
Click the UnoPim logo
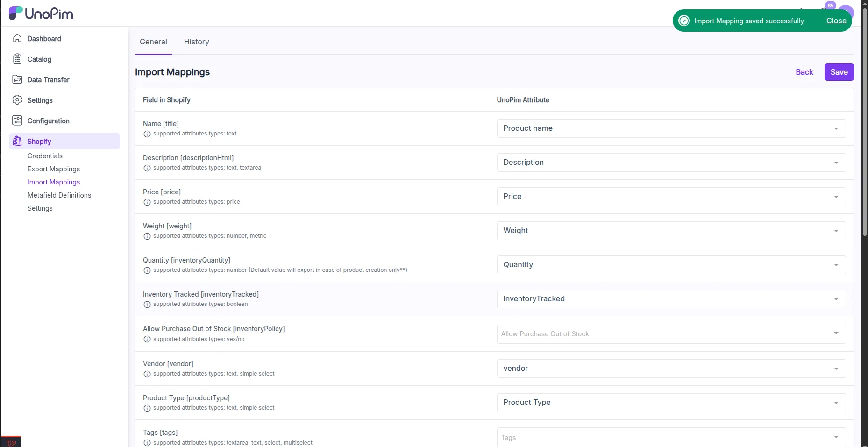(x=41, y=13)
